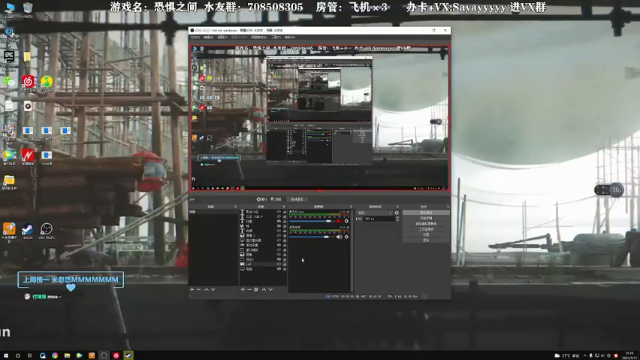Launch NetEase Cloud Music desktop icon
Screen dimensions: 640x360
28,82
